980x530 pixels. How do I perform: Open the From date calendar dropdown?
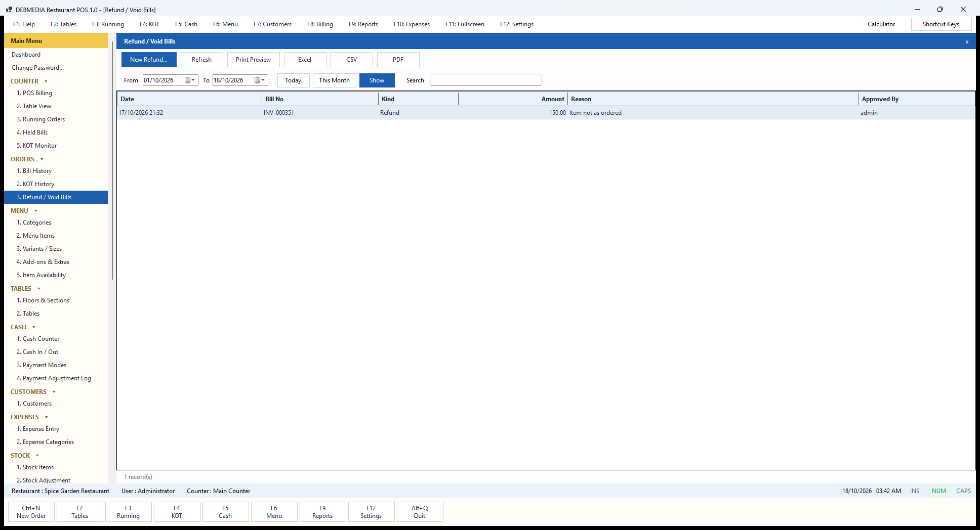[x=190, y=80]
